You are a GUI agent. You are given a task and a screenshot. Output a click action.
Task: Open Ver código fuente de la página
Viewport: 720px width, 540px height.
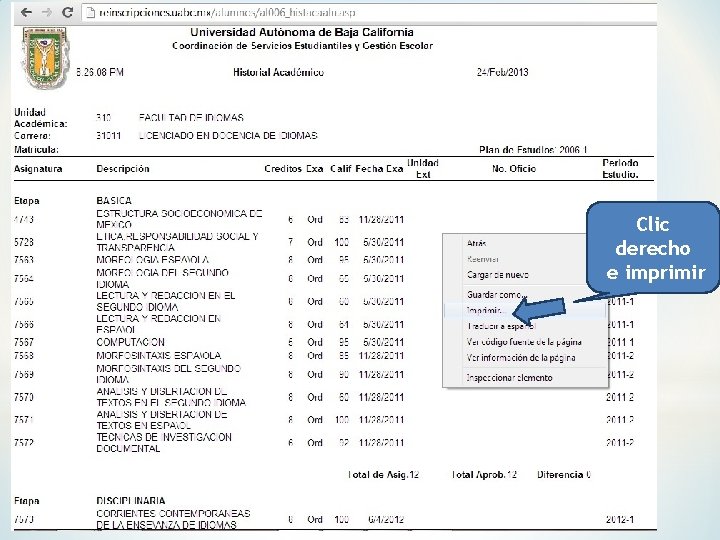click(524, 342)
